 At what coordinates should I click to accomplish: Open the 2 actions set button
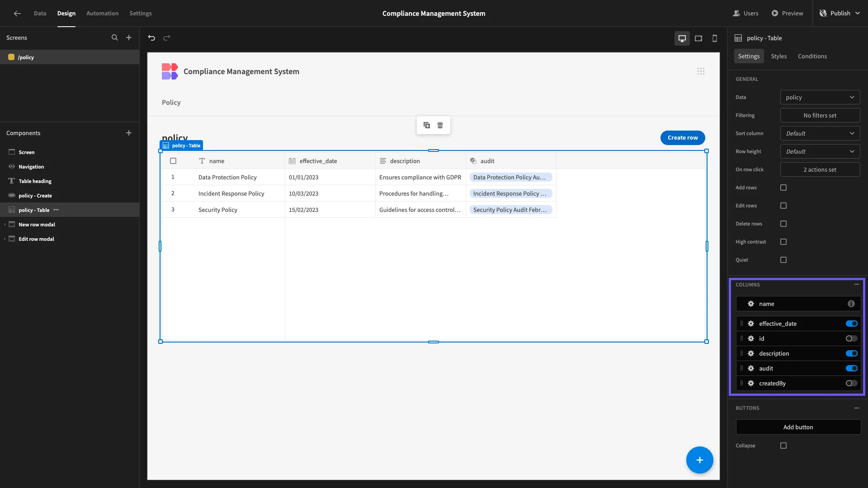click(820, 169)
